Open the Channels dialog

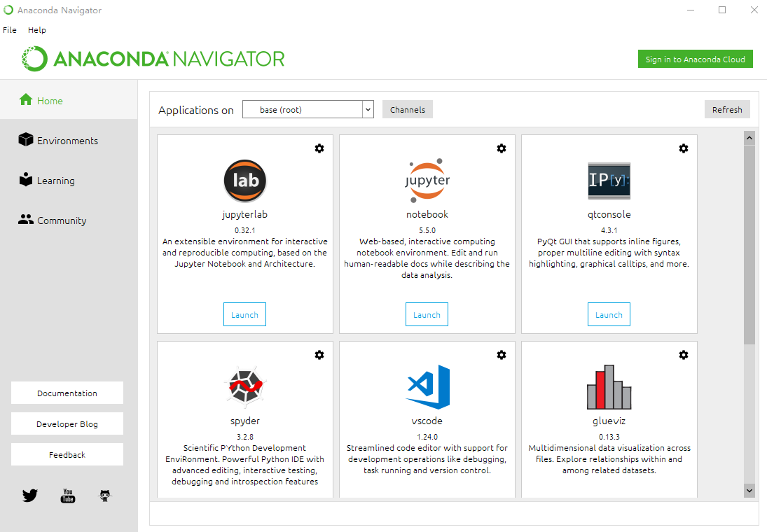tap(408, 109)
